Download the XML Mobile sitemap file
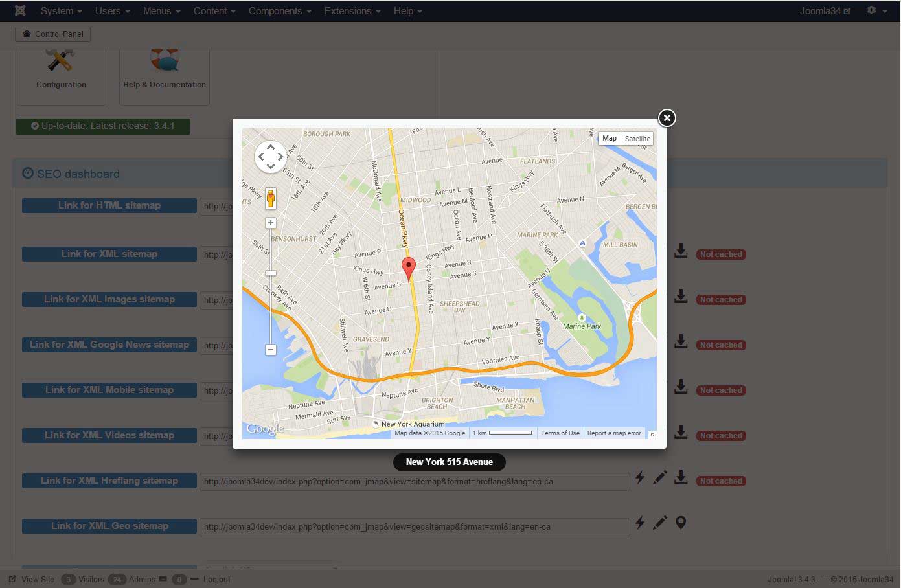901x588 pixels. pyautogui.click(x=681, y=387)
